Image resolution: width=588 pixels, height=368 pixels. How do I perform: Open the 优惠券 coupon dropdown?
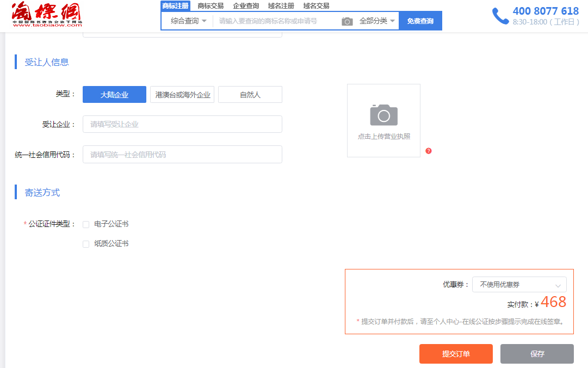click(519, 285)
